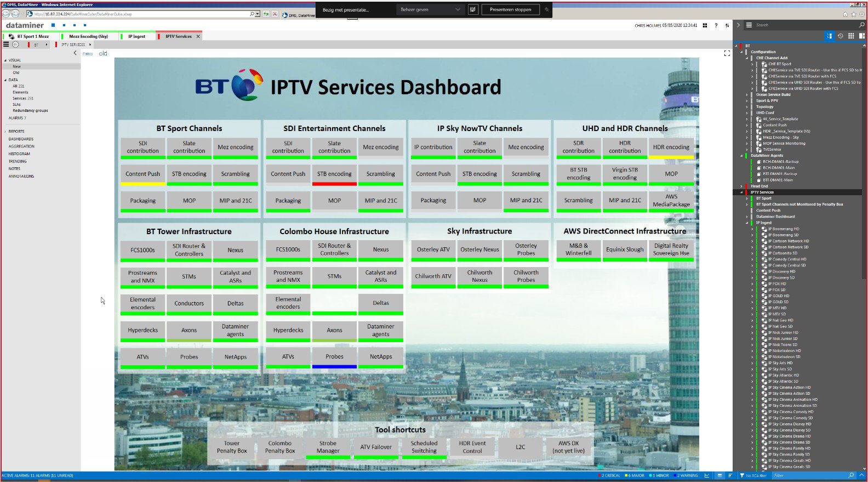Screen dimensions: 868x482
Task: Toggle fullscreen for the dashboard view
Action: point(727,53)
